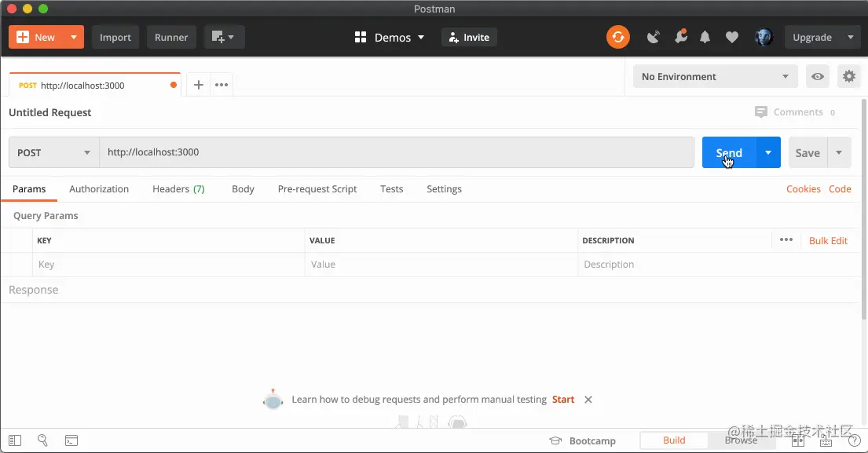Image resolution: width=868 pixels, height=453 pixels.
Task: Expand the Upgrade dropdown arrow
Action: [x=851, y=37]
